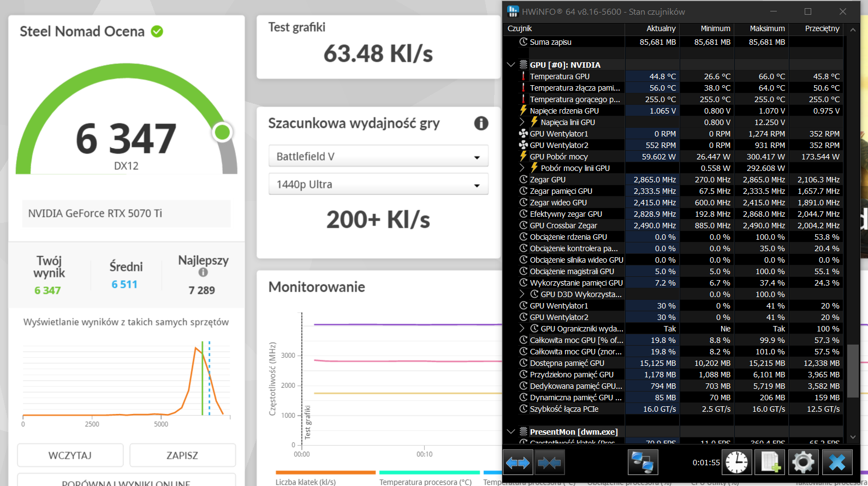Toggle the Temperatura procesora teal legend series
Image resolution: width=868 pixels, height=486 pixels.
(x=429, y=473)
